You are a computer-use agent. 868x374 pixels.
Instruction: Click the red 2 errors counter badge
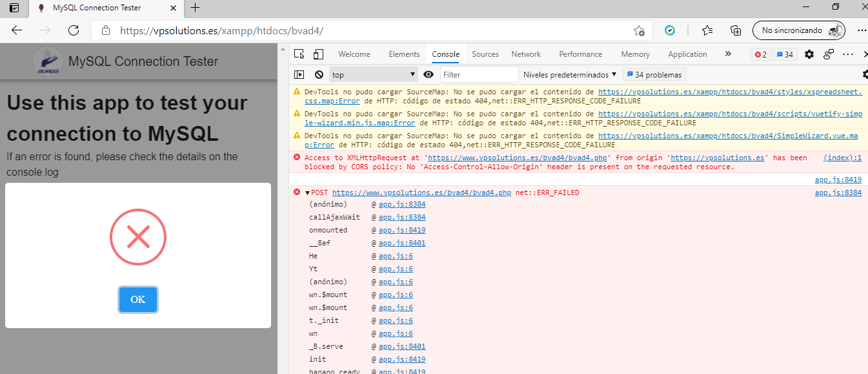761,54
